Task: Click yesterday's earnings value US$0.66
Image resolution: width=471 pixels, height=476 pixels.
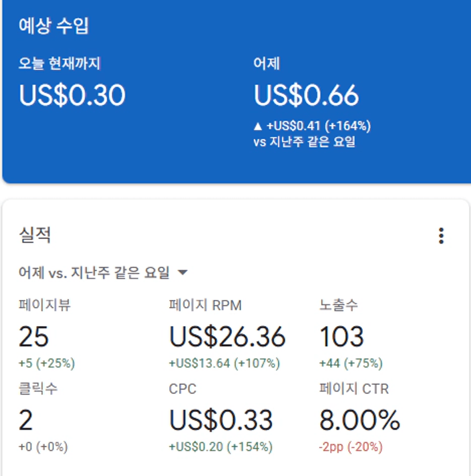Action: 306,95
